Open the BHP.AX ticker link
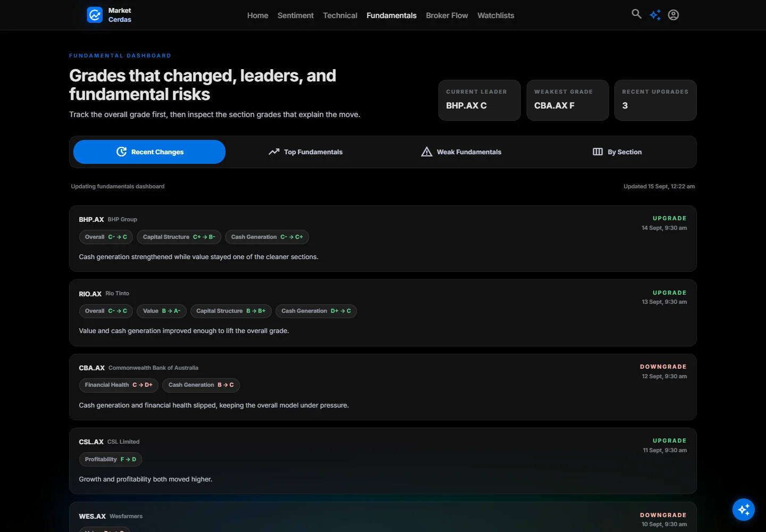The width and height of the screenshot is (766, 532). coord(91,219)
